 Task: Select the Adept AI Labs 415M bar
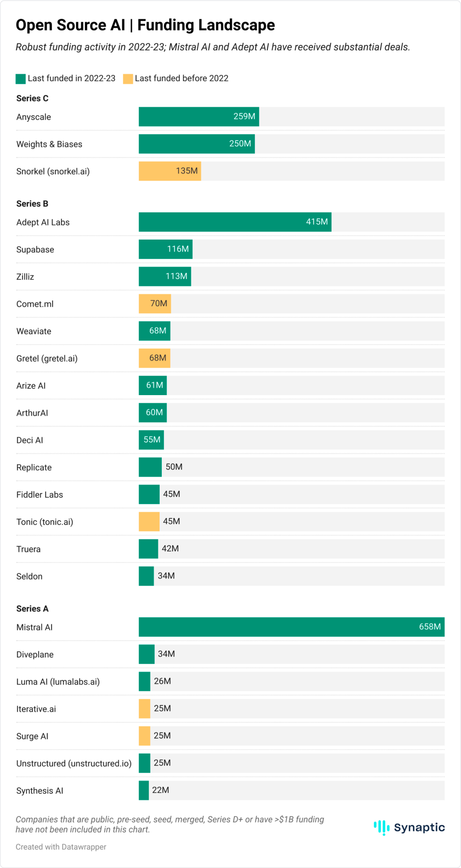[235, 222]
